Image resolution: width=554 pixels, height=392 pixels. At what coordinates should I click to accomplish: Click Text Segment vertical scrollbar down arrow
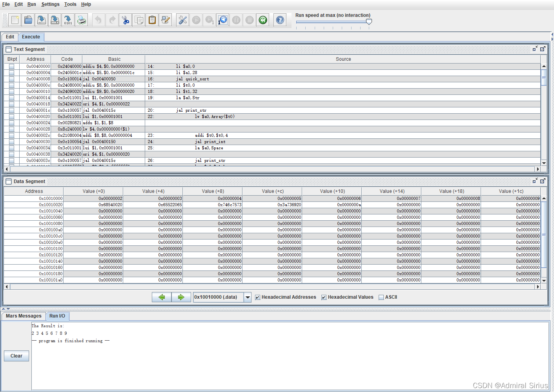(x=544, y=163)
